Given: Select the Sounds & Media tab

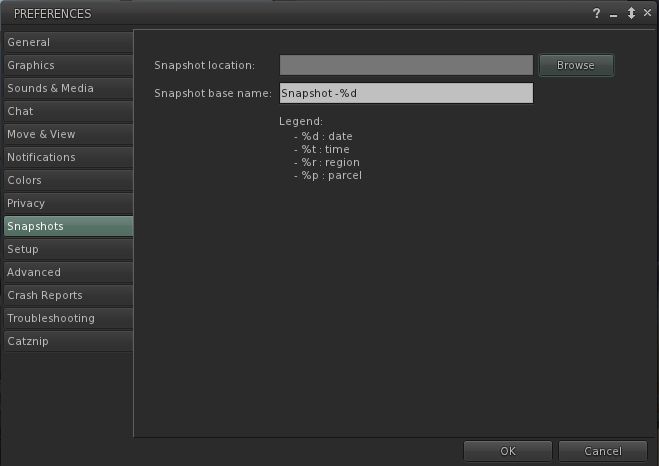Looking at the screenshot, I should (67, 88).
